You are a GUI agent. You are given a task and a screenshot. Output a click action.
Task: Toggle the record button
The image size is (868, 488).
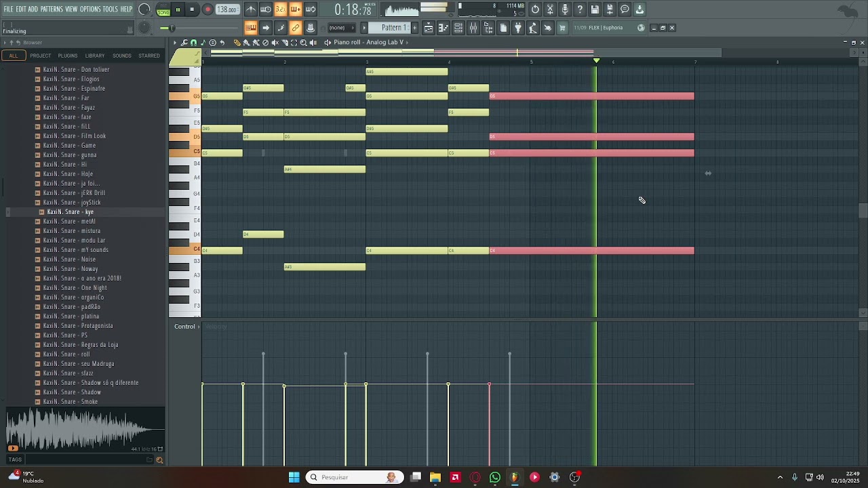(x=208, y=9)
